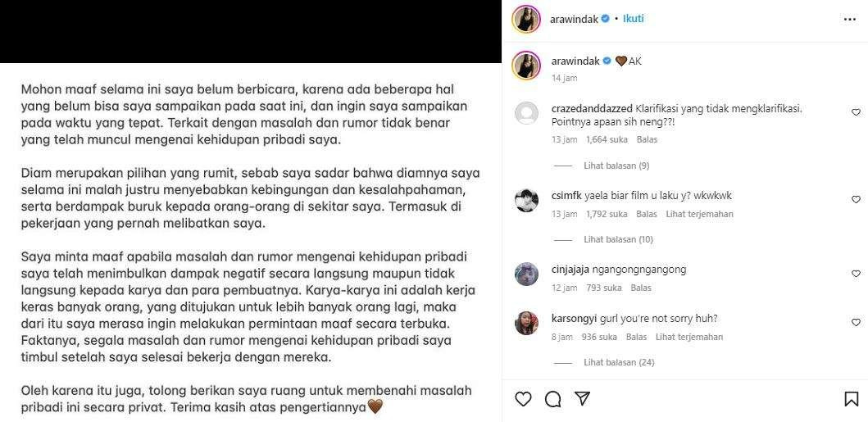Like the post with the heart icon
868x422 pixels.
(x=523, y=399)
